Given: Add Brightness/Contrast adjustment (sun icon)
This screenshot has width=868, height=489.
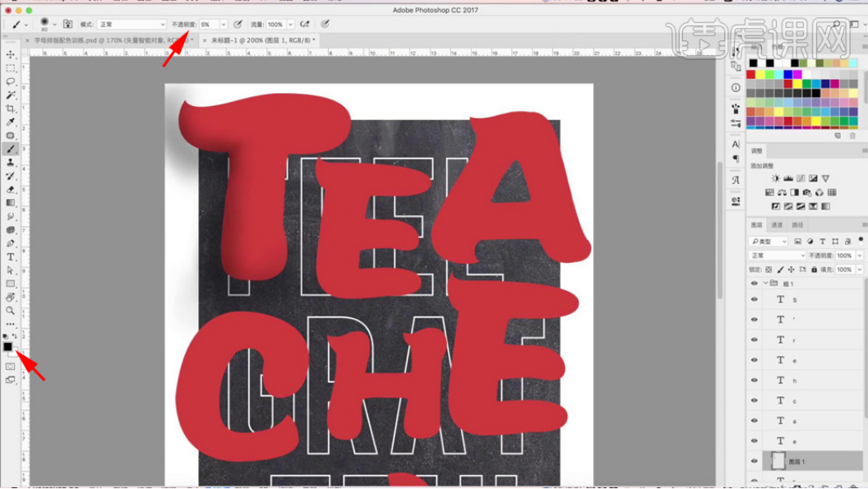Looking at the screenshot, I should [x=776, y=178].
